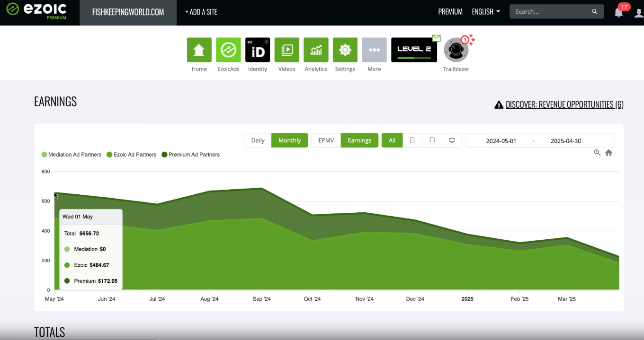Viewport: 644px width, 340px height.
Task: Filter earnings by mobile phone device
Action: click(x=412, y=140)
